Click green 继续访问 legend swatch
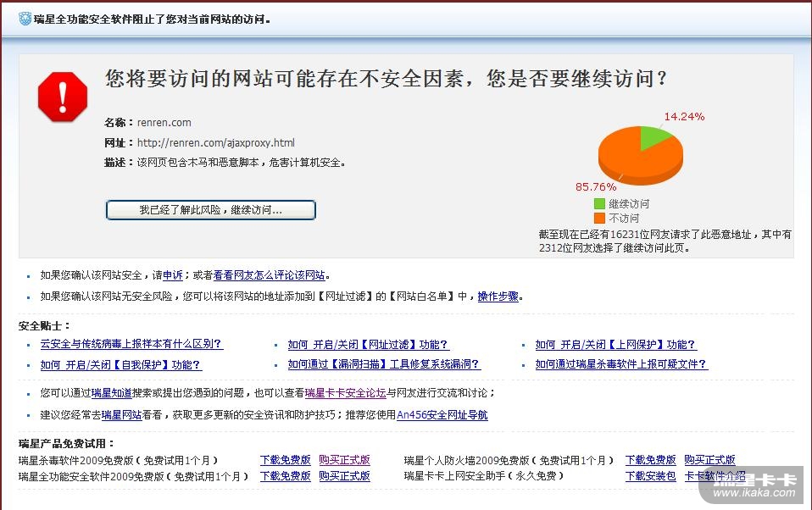The height and width of the screenshot is (510, 812). tap(600, 204)
